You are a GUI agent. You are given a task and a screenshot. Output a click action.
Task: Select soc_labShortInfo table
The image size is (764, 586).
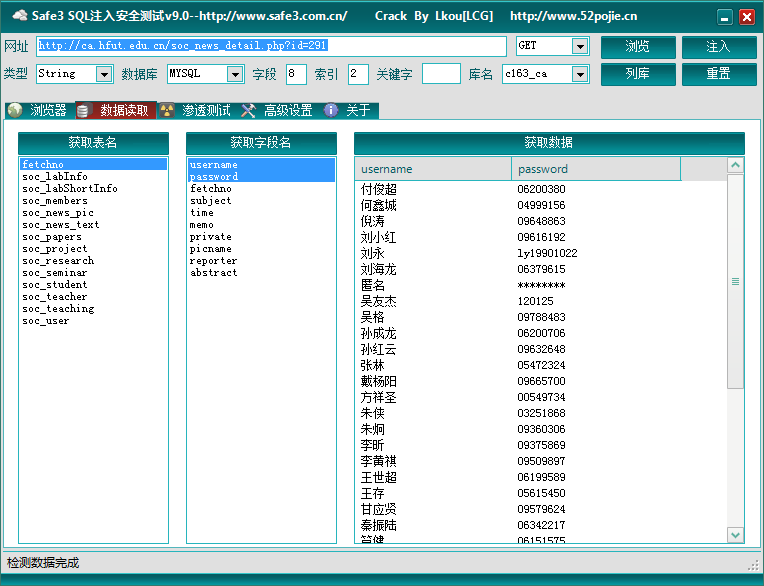[x=93, y=189]
